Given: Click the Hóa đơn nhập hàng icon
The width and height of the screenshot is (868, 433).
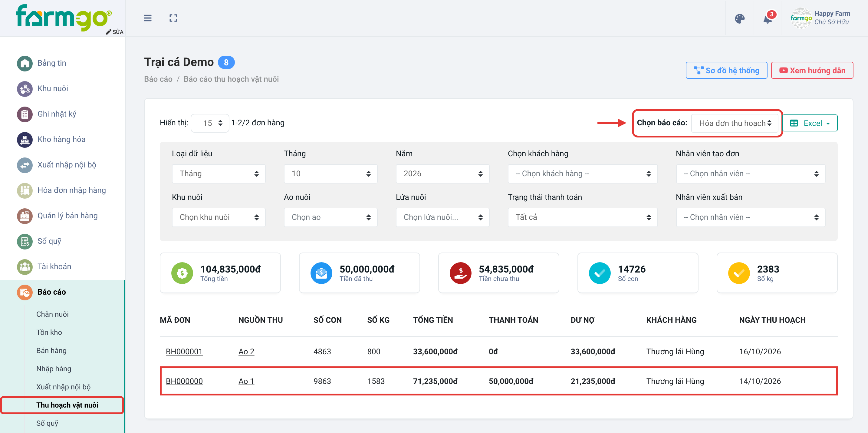Looking at the screenshot, I should coord(25,190).
